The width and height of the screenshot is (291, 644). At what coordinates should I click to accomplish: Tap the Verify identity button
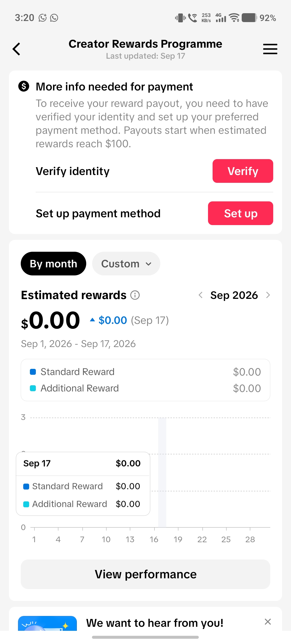click(x=243, y=171)
